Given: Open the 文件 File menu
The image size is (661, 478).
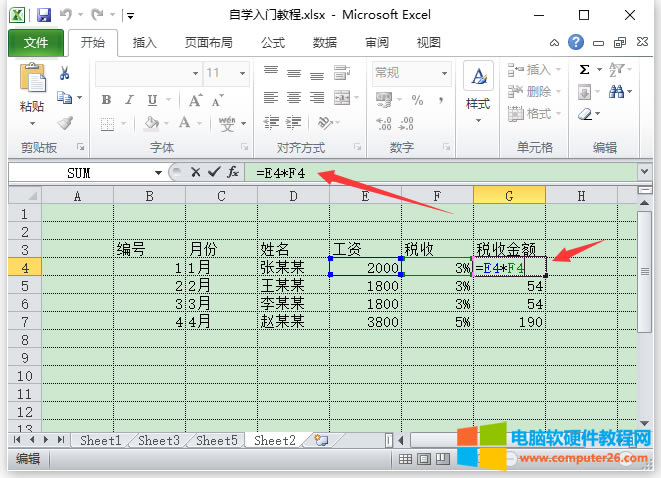Looking at the screenshot, I should tap(36, 43).
